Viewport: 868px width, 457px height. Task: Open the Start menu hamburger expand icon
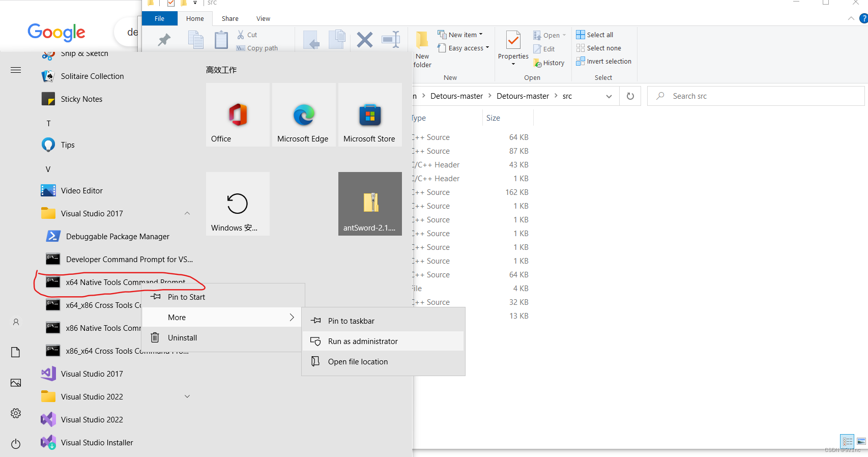point(16,70)
